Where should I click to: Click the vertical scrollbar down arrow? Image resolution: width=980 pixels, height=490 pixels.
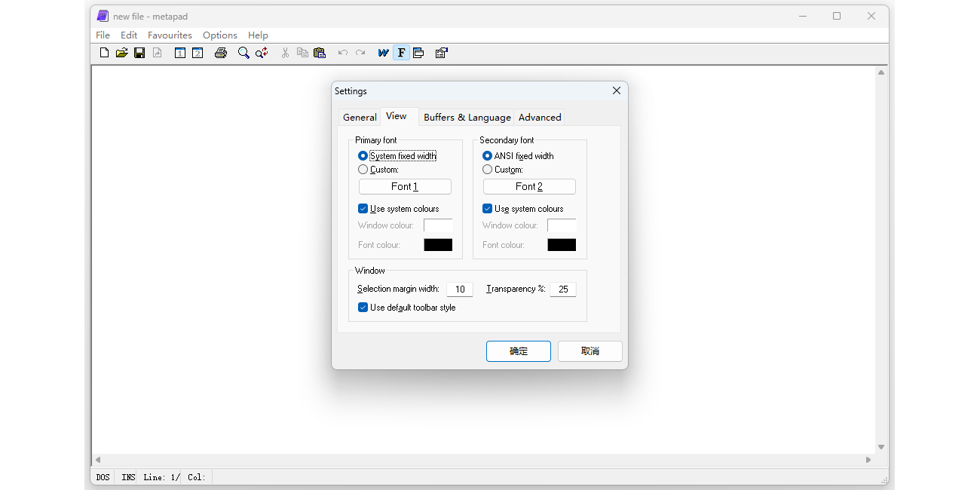(881, 447)
